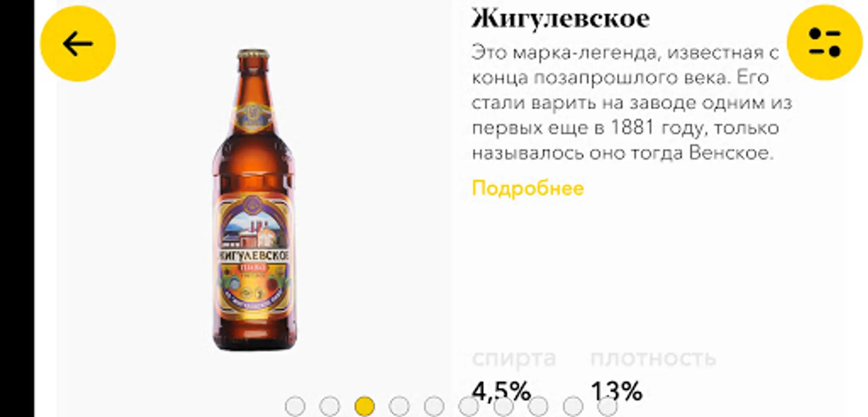Tap the 13% density value

click(617, 392)
